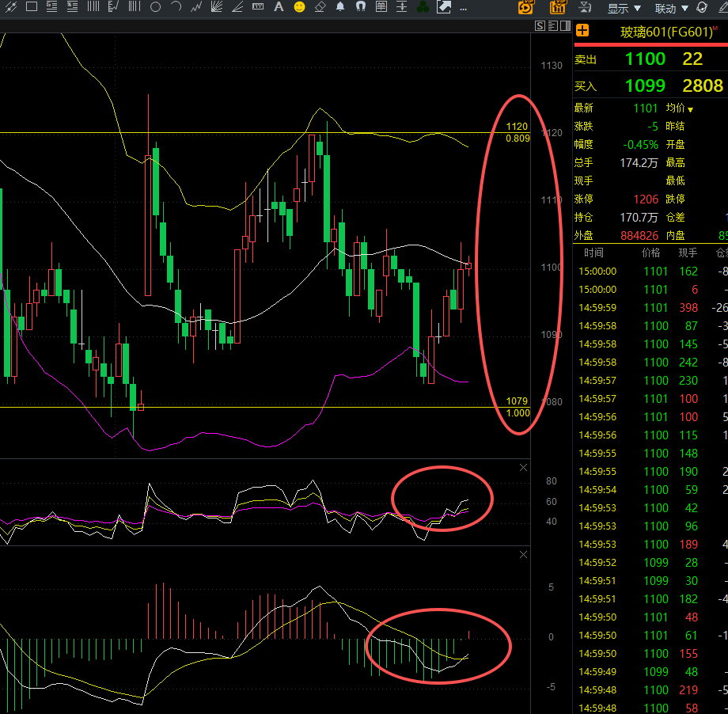Open the headset customer service icon
Image resolution: width=728 pixels, height=714 pixels.
[702, 7]
